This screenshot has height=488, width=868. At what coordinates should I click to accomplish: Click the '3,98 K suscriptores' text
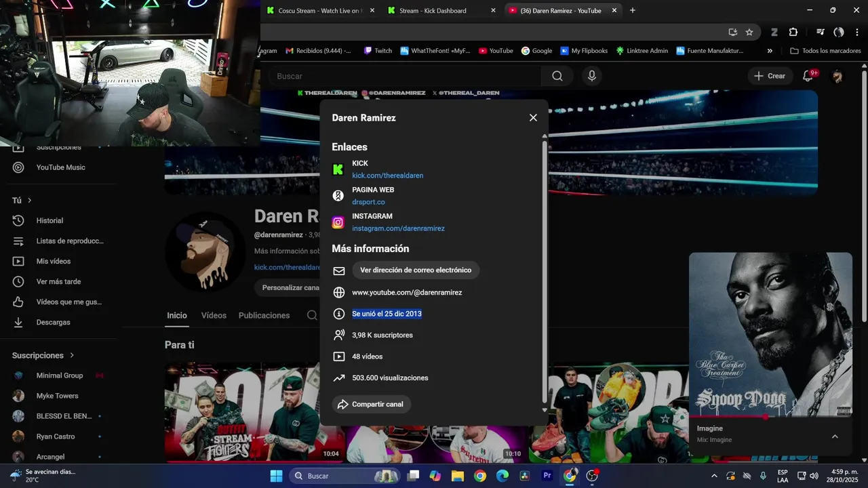point(382,335)
